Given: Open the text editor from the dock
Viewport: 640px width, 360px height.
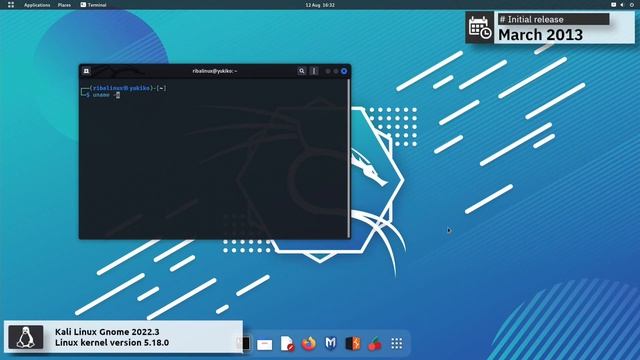Looking at the screenshot, I should (x=287, y=344).
